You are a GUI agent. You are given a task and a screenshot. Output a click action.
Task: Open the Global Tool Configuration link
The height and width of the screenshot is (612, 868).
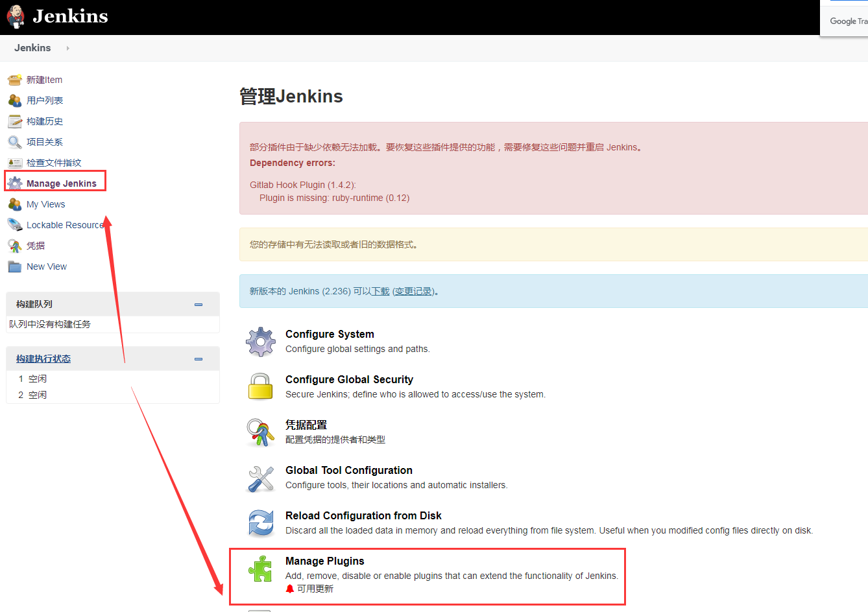tap(349, 470)
